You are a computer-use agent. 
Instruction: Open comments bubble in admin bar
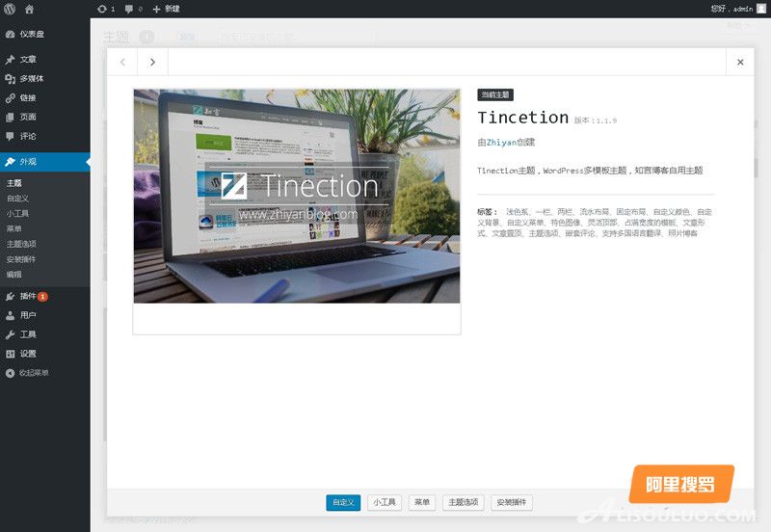click(x=133, y=9)
